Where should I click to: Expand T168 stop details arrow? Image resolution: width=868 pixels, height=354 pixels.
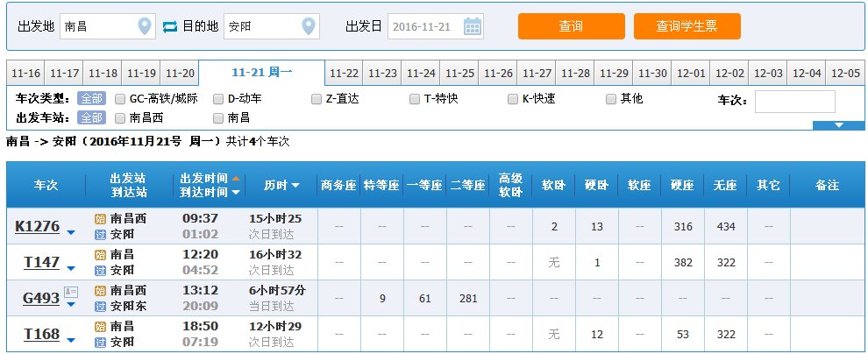[x=71, y=340]
